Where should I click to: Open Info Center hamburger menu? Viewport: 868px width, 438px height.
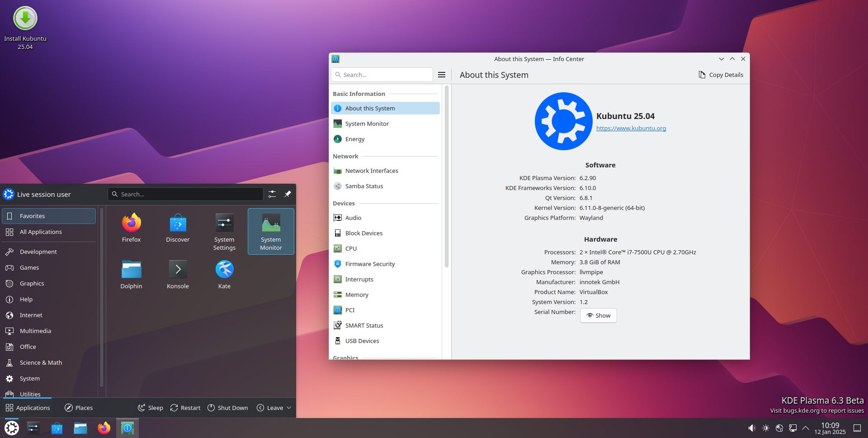(442, 75)
